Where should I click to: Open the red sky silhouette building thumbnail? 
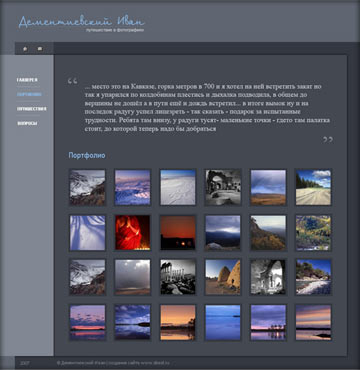tap(178, 232)
